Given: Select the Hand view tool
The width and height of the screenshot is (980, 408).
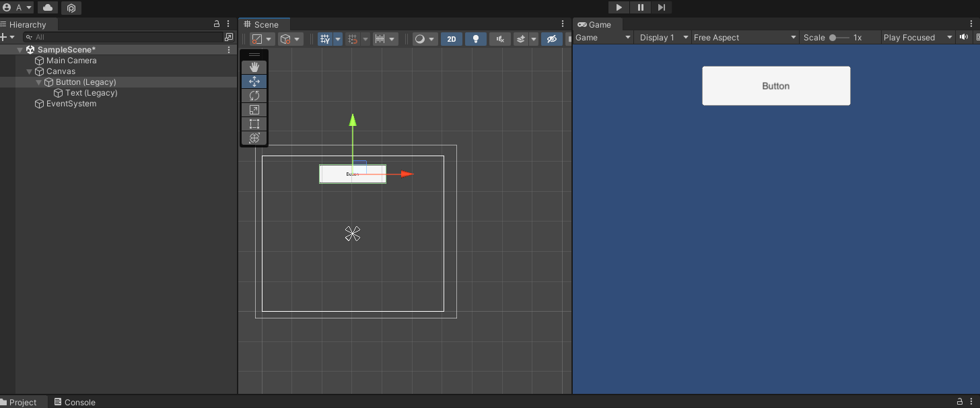Looking at the screenshot, I should click(254, 67).
